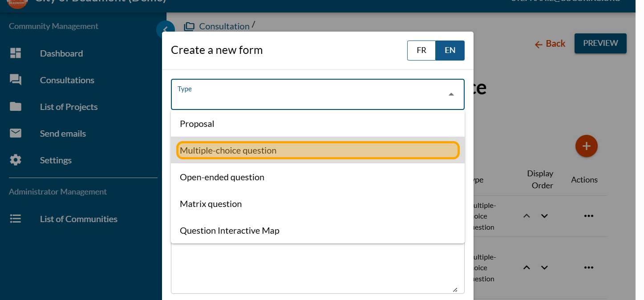The image size is (644, 300).
Task: Click the List of Projects folder icon
Action: (16, 107)
